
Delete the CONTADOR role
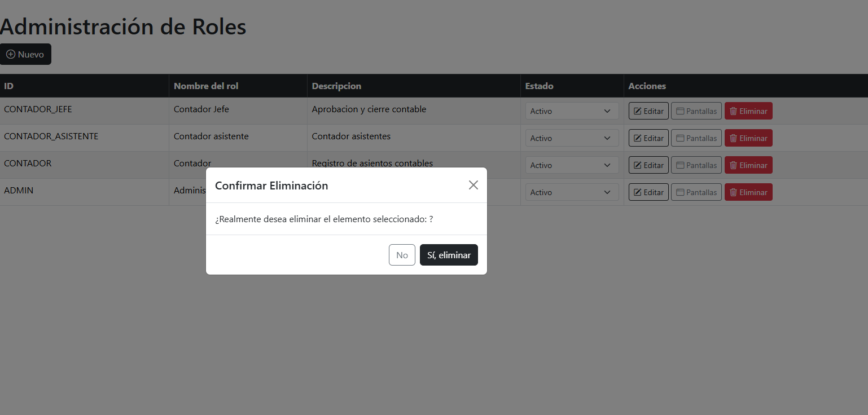point(748,165)
